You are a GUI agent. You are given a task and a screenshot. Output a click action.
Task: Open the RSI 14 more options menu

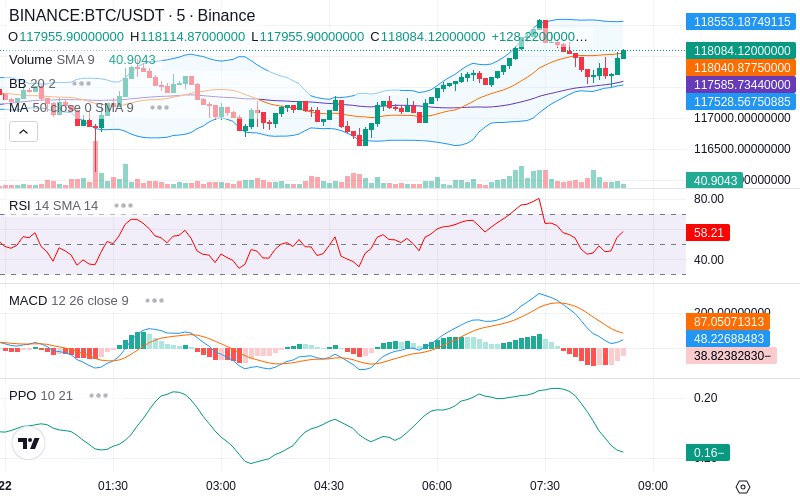[x=123, y=206]
